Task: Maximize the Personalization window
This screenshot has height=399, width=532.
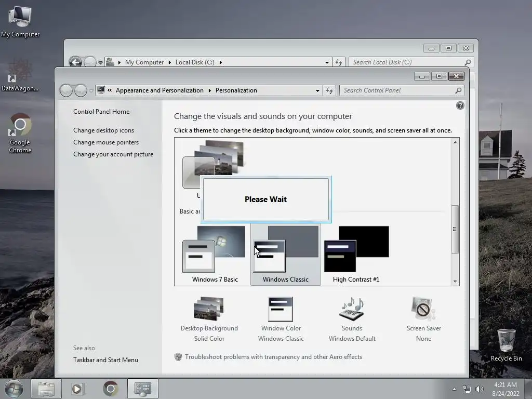Action: pyautogui.click(x=439, y=76)
